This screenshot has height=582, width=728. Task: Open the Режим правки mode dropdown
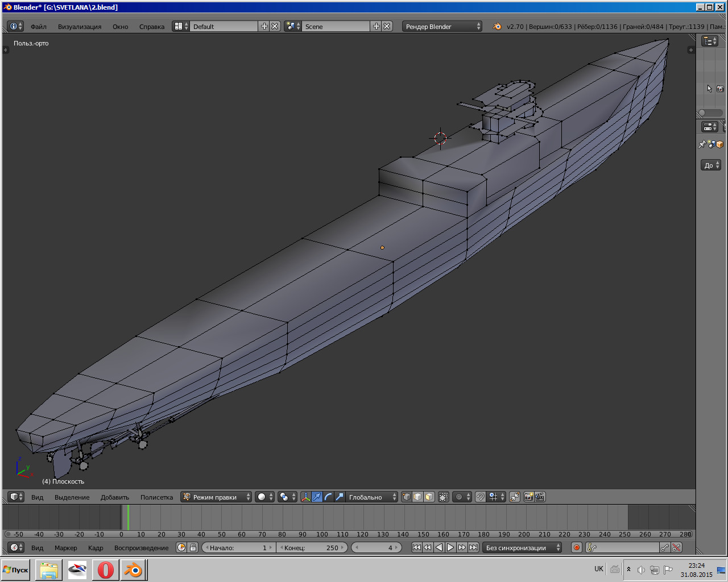click(216, 497)
